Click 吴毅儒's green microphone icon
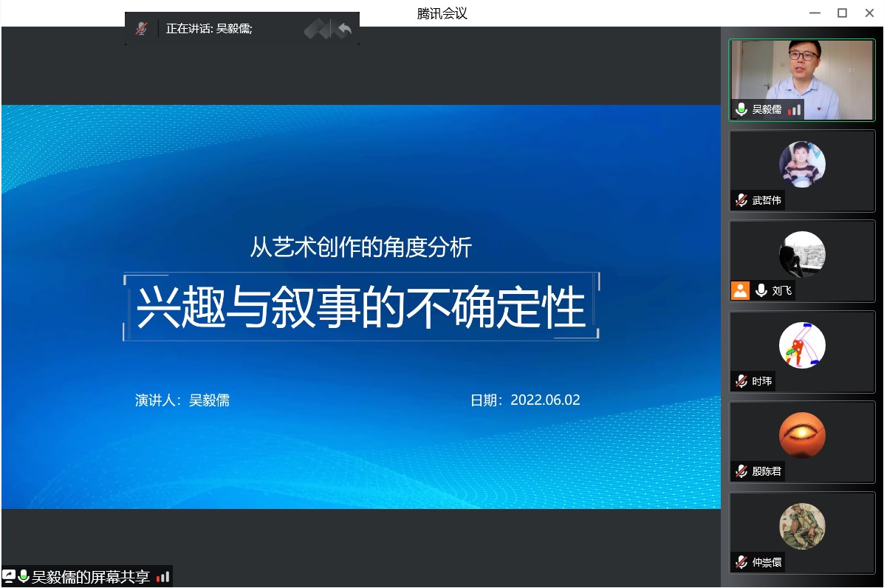 [741, 110]
